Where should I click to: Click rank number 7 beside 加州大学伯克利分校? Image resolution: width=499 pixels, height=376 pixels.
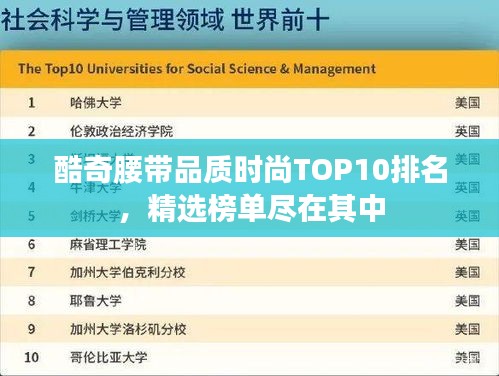[31, 273]
